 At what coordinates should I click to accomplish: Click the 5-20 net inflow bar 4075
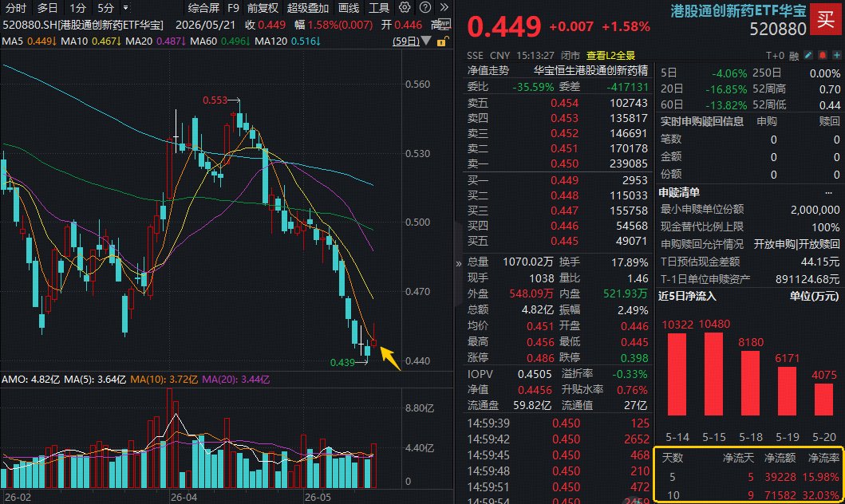[823, 399]
